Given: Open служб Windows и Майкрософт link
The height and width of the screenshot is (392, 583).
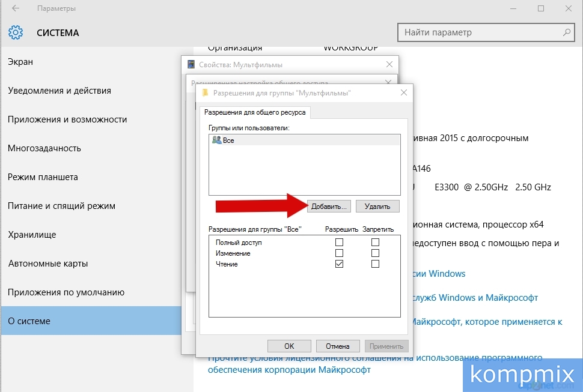Looking at the screenshot, I should pyautogui.click(x=475, y=298).
